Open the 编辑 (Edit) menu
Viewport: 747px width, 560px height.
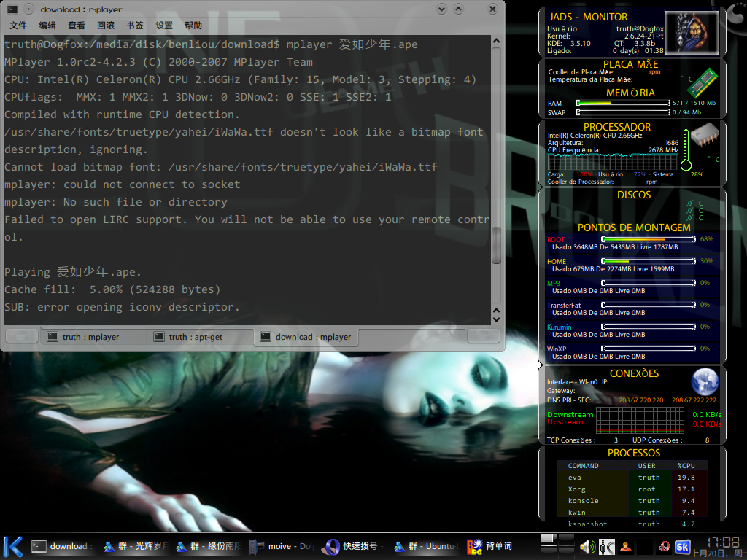click(x=47, y=26)
